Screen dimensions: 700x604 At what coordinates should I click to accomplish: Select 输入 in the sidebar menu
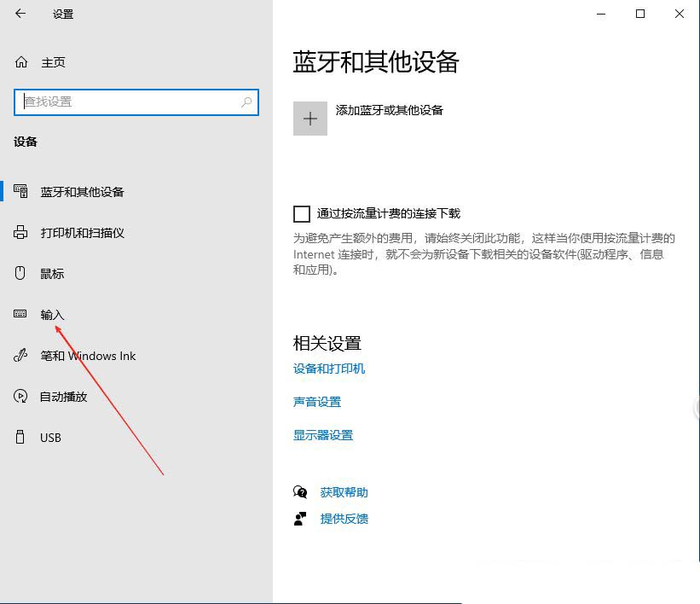click(x=52, y=315)
